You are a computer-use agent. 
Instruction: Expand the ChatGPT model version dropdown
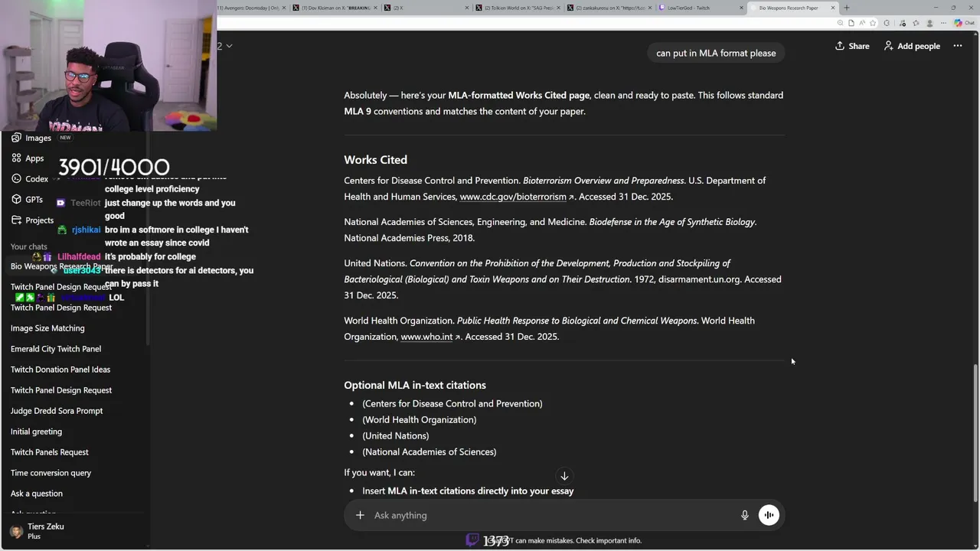tap(224, 46)
